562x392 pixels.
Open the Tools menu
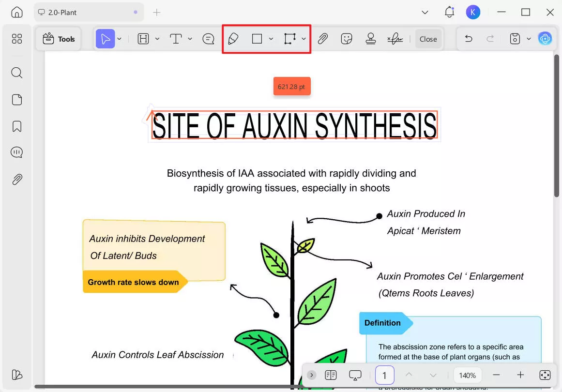click(58, 39)
